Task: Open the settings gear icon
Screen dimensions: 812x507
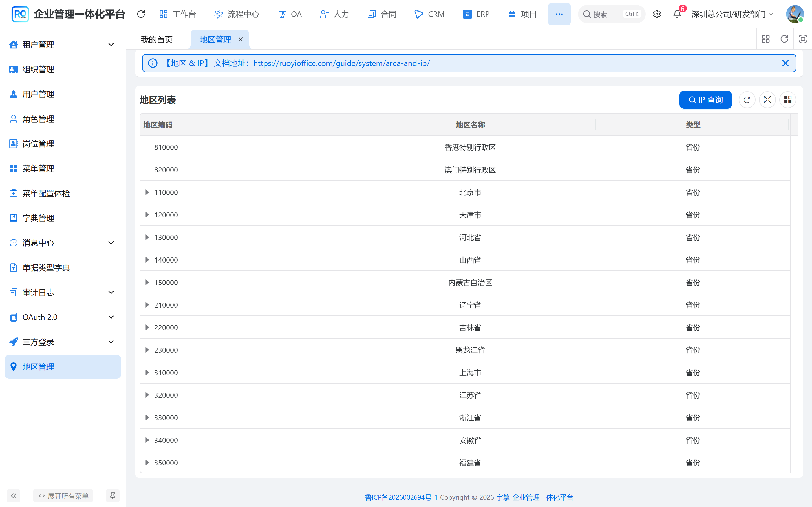Action: pyautogui.click(x=657, y=14)
